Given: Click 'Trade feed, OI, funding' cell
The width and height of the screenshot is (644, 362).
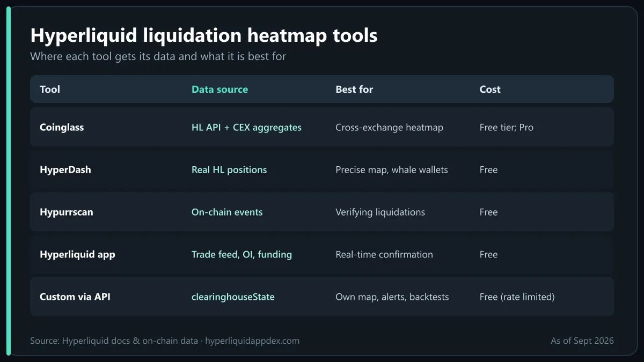Looking at the screenshot, I should click(x=241, y=255).
